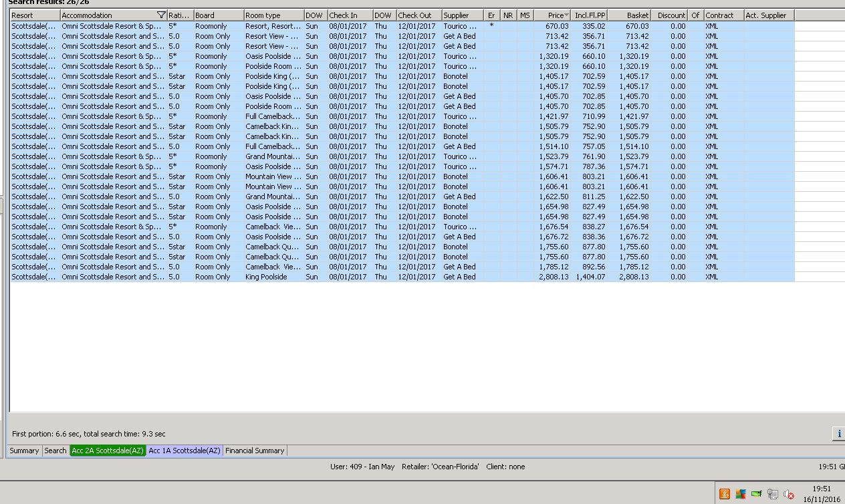Open the AVG antivirus tray icon
This screenshot has height=504, width=845.
[741, 494]
